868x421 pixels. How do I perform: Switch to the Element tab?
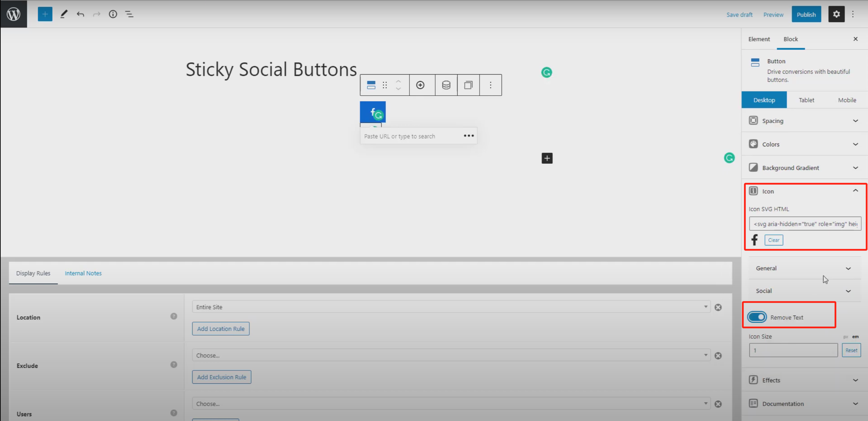pos(759,39)
